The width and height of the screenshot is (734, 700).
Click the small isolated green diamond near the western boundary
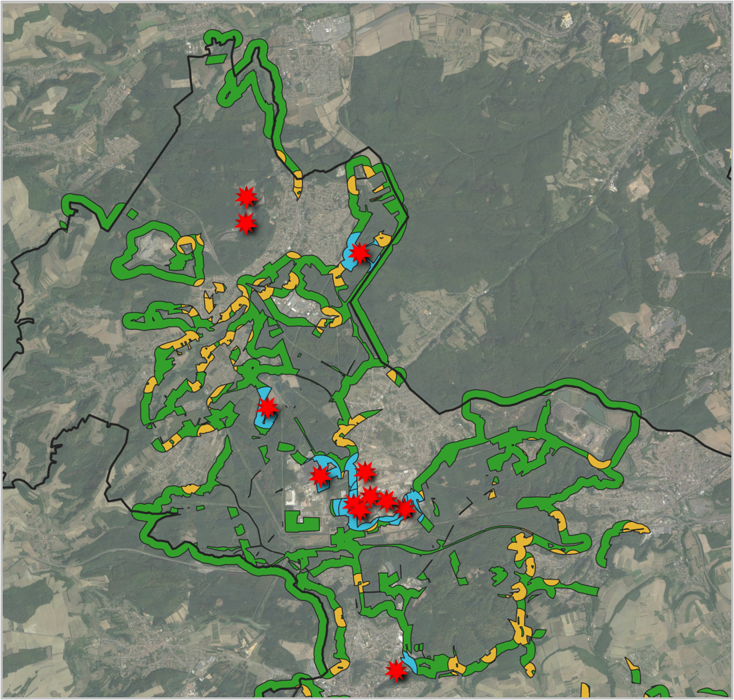click(133, 214)
